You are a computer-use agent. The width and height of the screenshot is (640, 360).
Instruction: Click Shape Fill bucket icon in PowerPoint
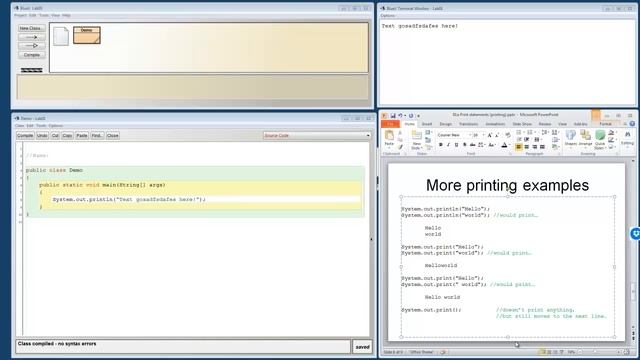pos(611,132)
